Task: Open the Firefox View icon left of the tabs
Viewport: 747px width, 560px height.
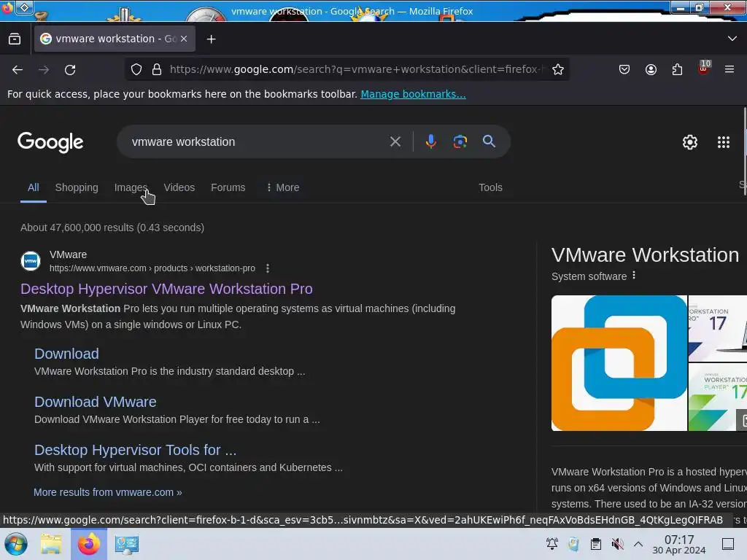Action: 15,39
